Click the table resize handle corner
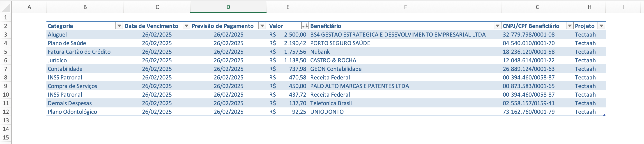 point(604,115)
